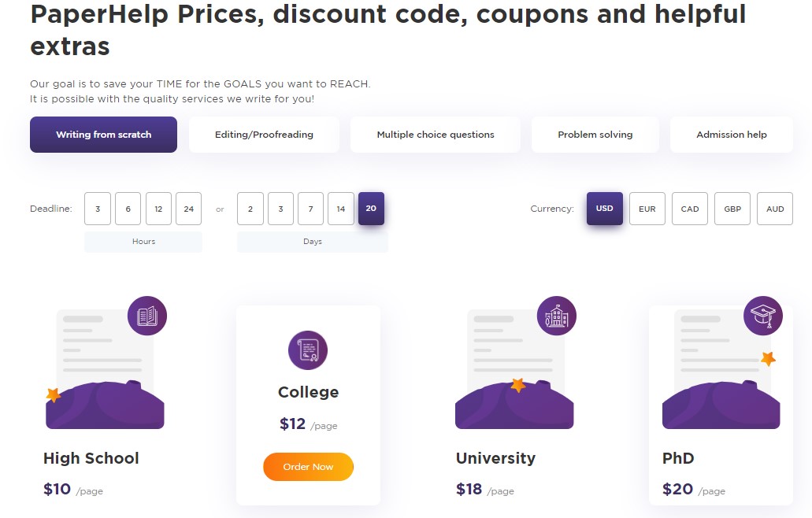Image resolution: width=812 pixels, height=518 pixels.
Task: Click the PhD graduation cap icon
Action: click(x=763, y=316)
